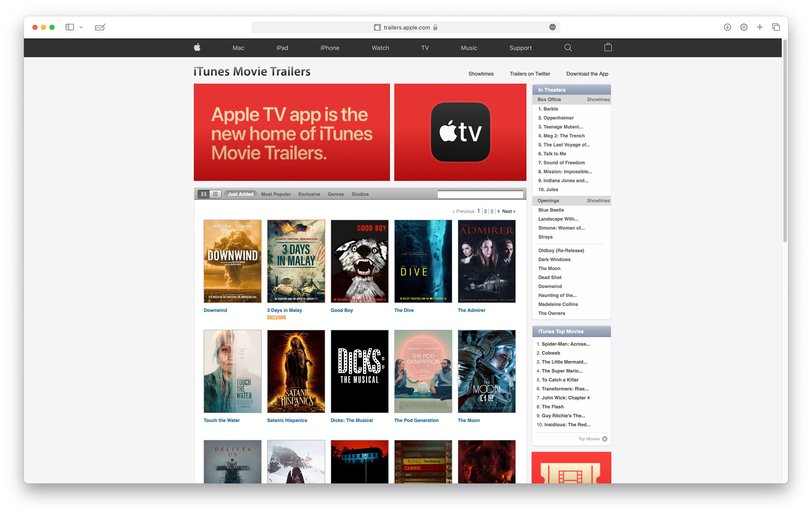Open the iPad menu item
This screenshot has height=515, width=812.
pos(282,48)
